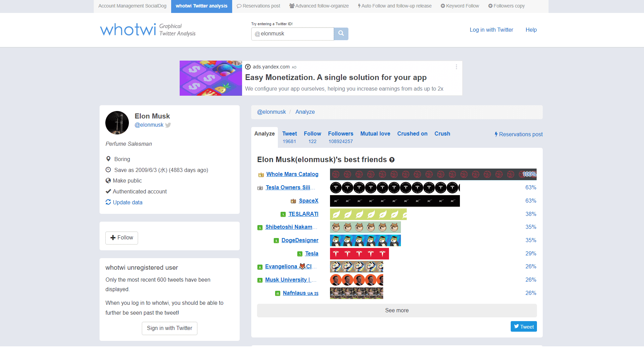This screenshot has height=347, width=644.
Task: Open the Log in with Twitter link
Action: coord(491,30)
